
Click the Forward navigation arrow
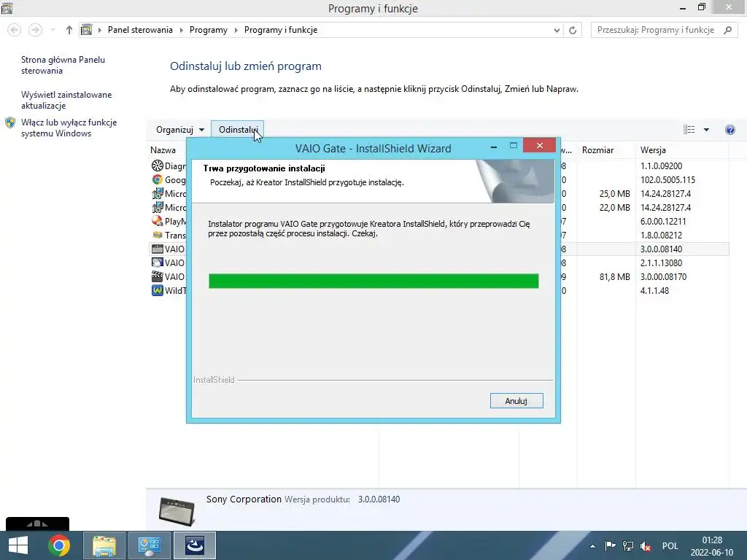[x=35, y=30]
